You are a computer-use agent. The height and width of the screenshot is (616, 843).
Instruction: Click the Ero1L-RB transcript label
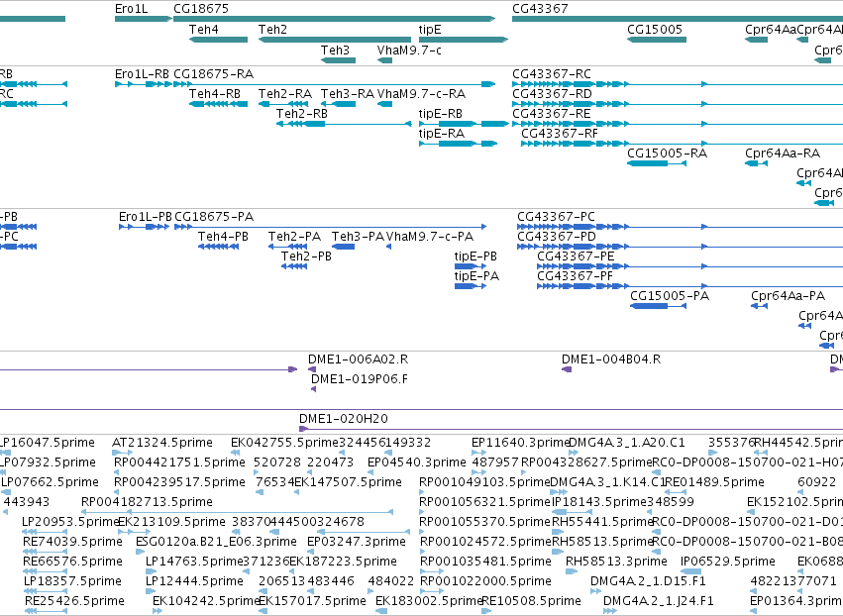point(143,74)
